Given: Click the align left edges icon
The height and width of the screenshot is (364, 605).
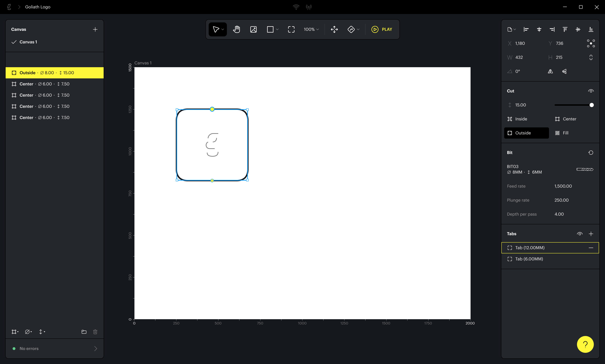Looking at the screenshot, I should (x=526, y=29).
